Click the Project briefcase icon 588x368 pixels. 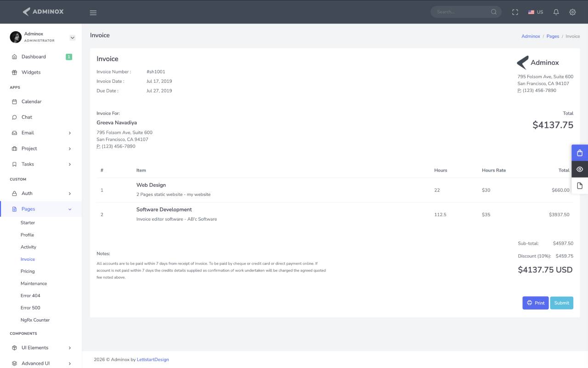coord(14,149)
